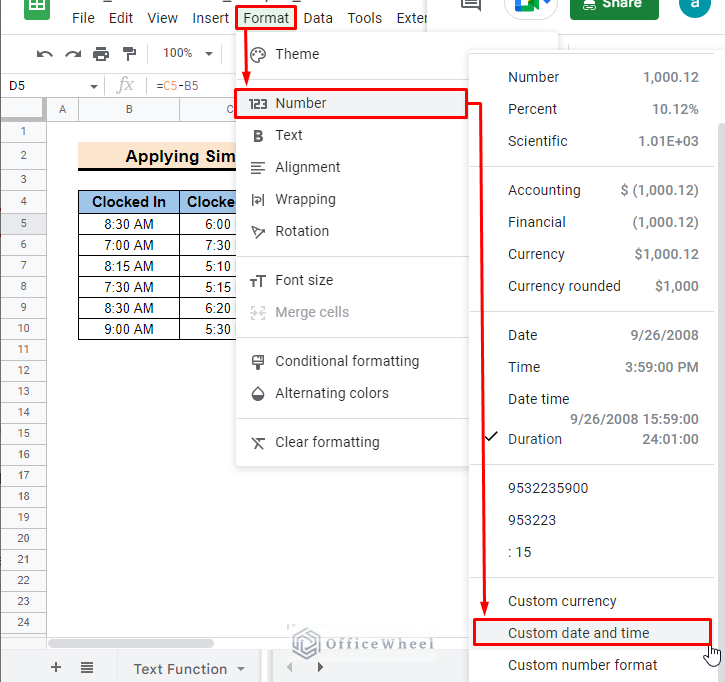The width and height of the screenshot is (725, 682).
Task: Select cell with 8:15 AM
Action: click(x=129, y=266)
